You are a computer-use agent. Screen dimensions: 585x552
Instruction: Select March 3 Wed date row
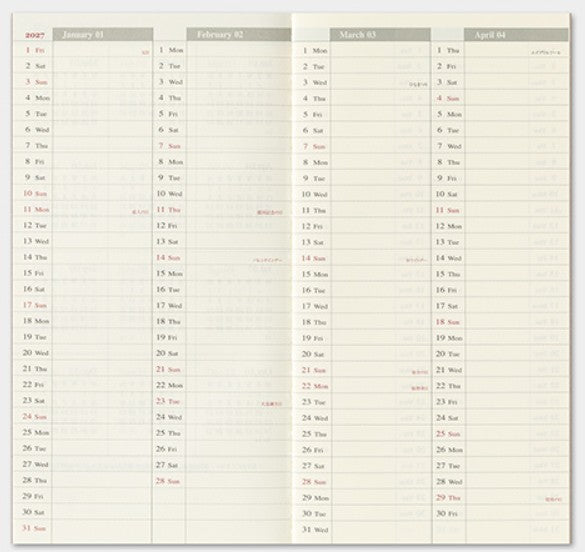362,82
